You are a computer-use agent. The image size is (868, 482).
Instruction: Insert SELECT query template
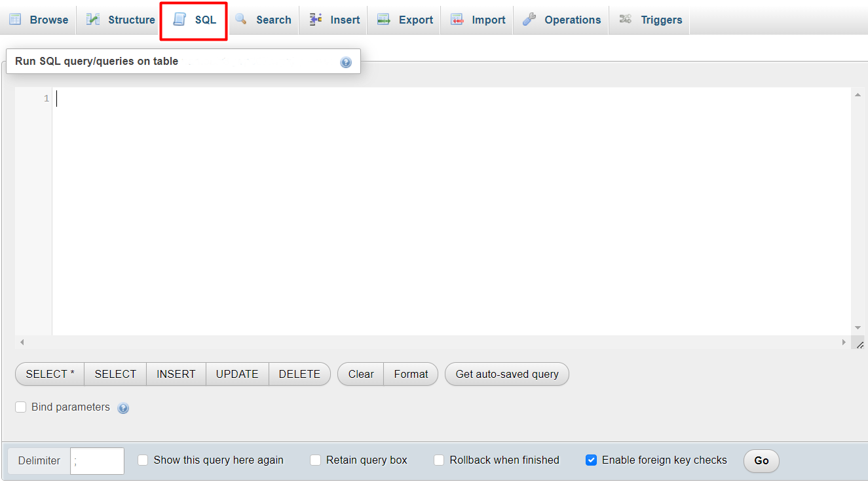[x=115, y=374]
